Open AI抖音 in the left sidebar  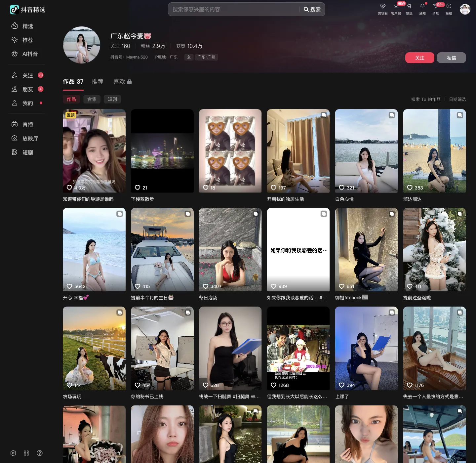tap(26, 54)
